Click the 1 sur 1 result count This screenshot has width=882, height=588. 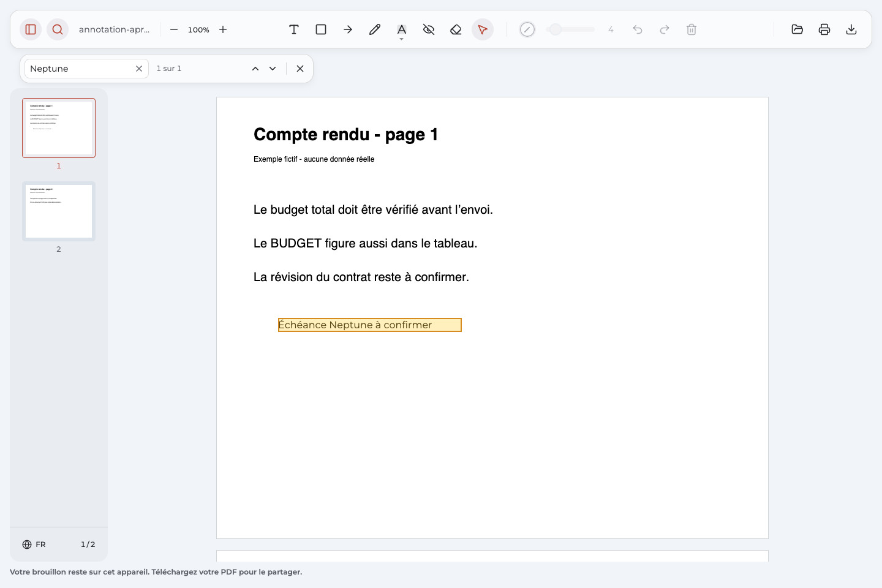pos(169,69)
